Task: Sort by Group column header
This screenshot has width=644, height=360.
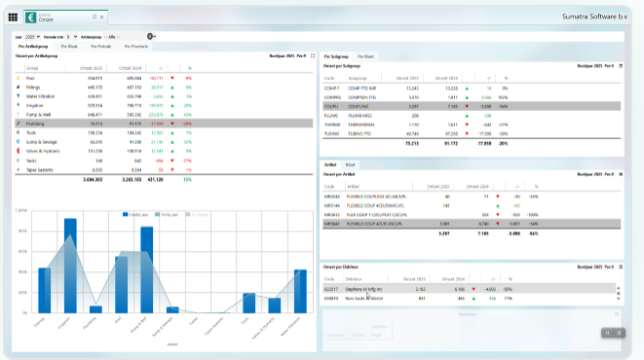Action: coord(32,68)
